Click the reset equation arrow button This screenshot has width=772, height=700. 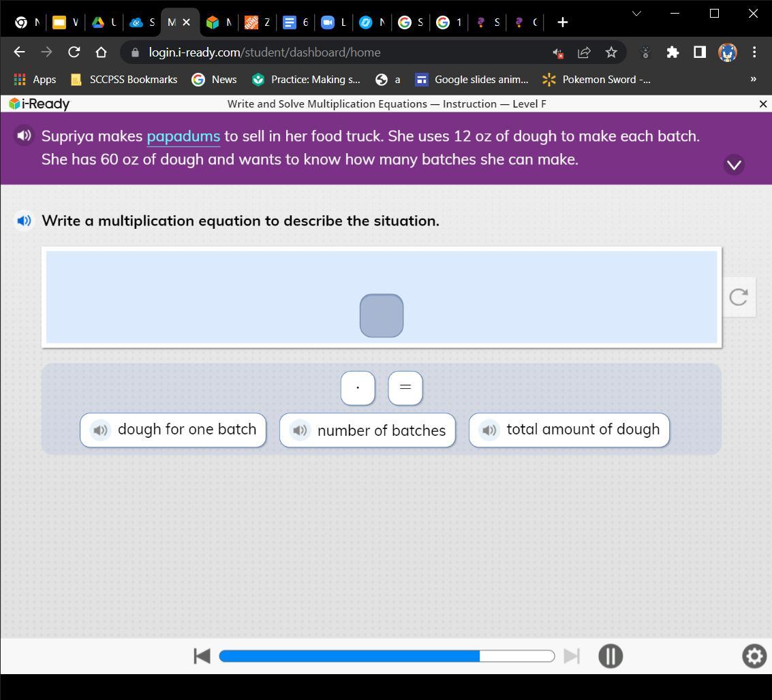click(739, 297)
